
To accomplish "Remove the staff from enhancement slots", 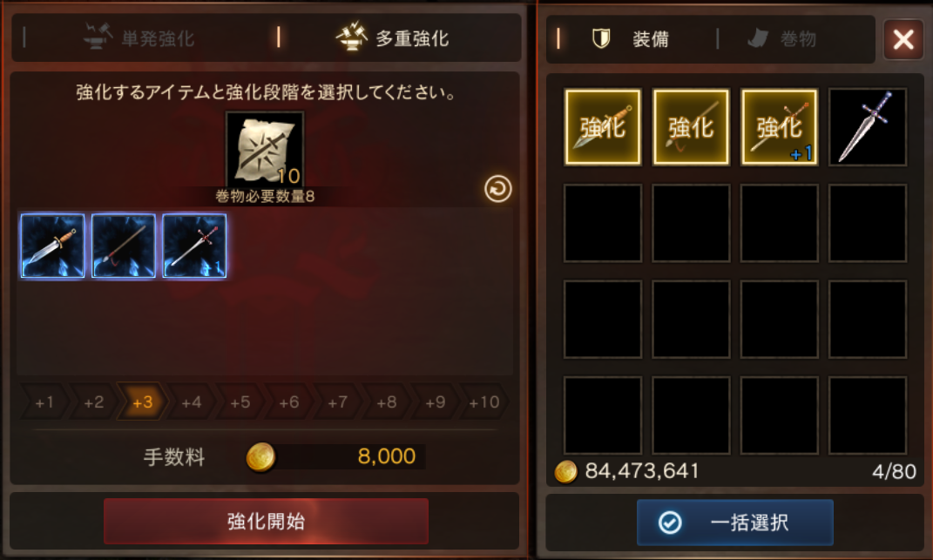I will point(124,246).
